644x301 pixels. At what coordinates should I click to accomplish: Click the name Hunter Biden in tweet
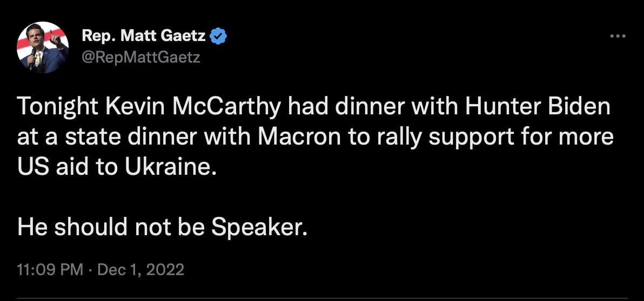[538, 107]
